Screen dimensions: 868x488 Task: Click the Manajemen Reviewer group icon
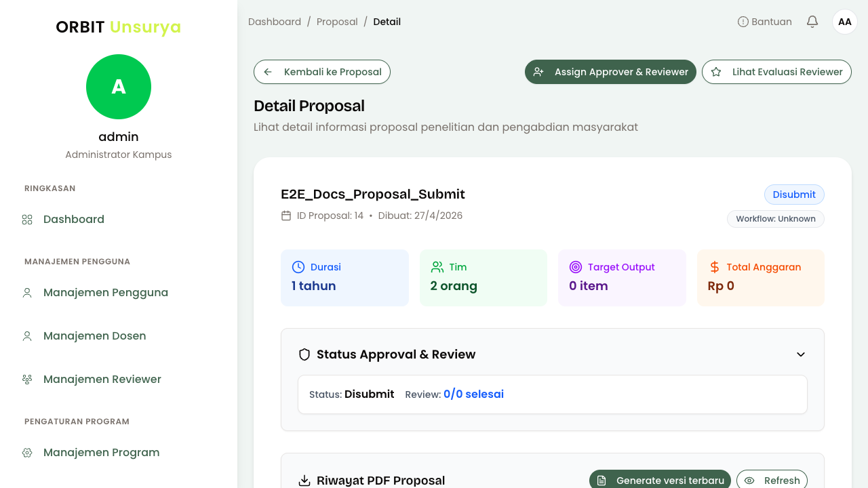27,380
